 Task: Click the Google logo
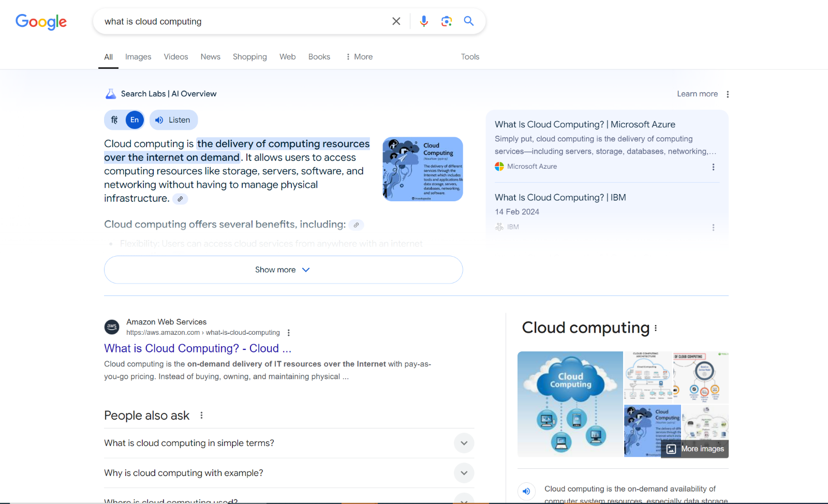tap(41, 22)
